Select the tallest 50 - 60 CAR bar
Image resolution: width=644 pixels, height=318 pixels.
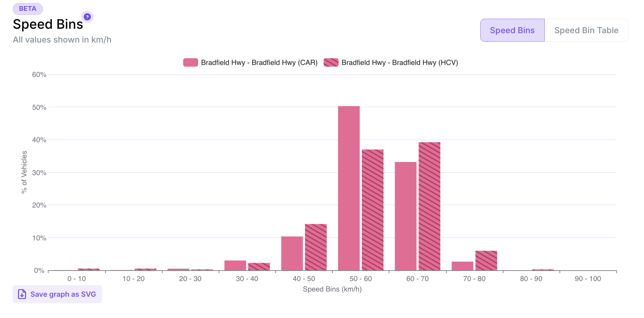point(348,187)
